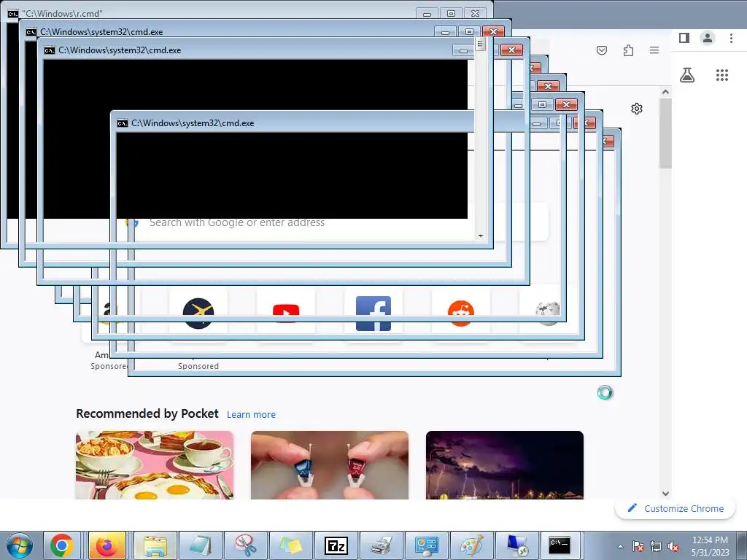Open Google Chrome from the taskbar
Viewport: 747px width, 560px height.
coord(62,545)
